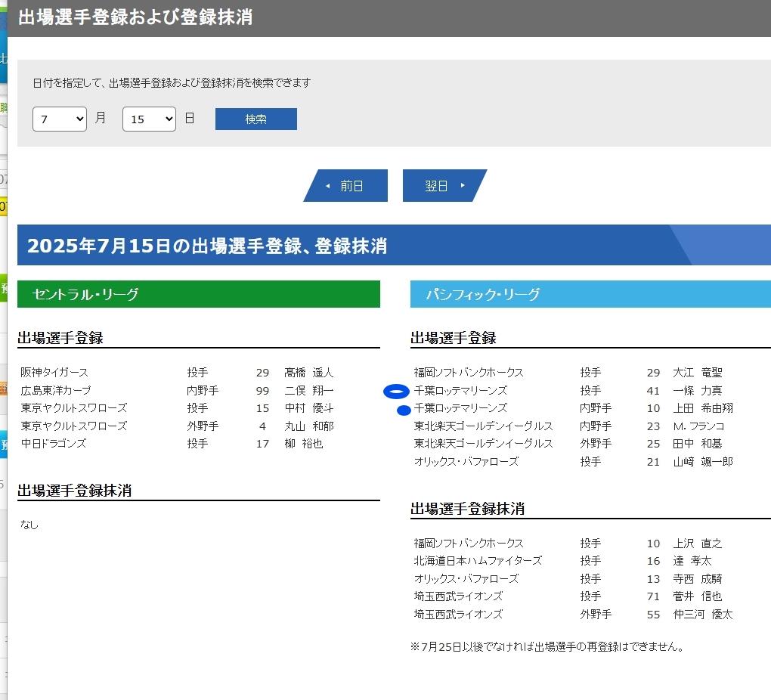The image size is (771, 700).
Task: Click deregistered player 寺西 成騎
Action: click(x=697, y=579)
